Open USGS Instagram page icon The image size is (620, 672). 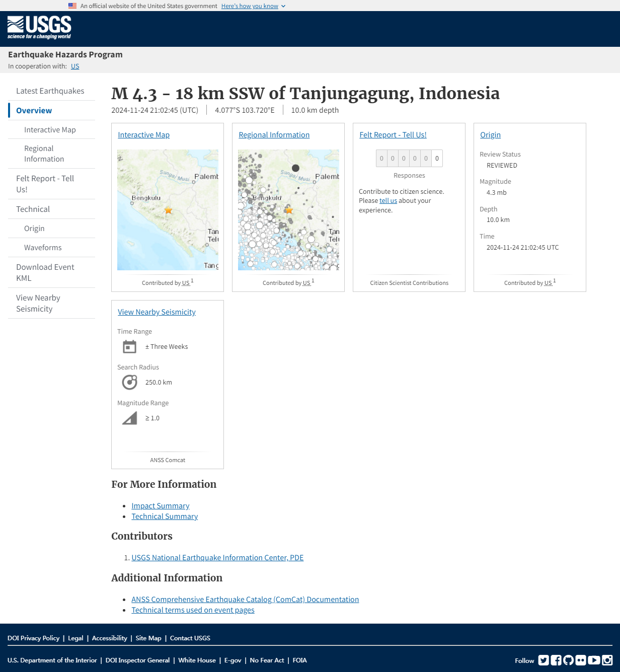(607, 660)
